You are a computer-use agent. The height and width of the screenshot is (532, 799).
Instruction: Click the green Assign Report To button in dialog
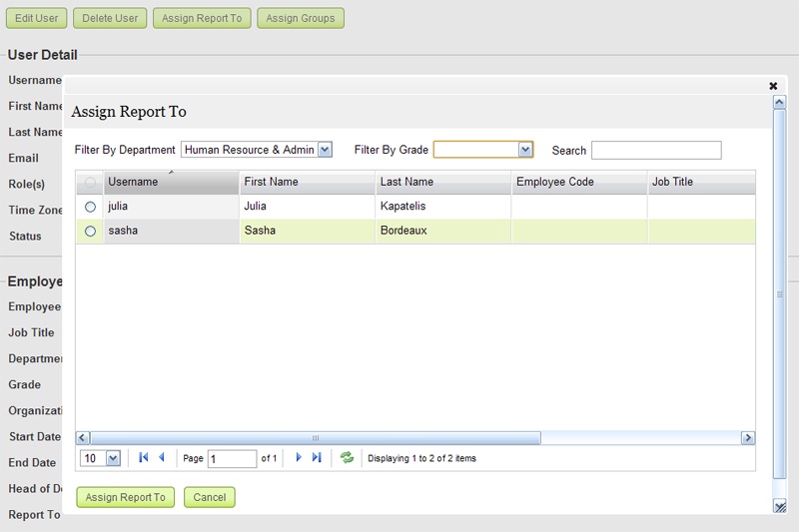(x=126, y=497)
